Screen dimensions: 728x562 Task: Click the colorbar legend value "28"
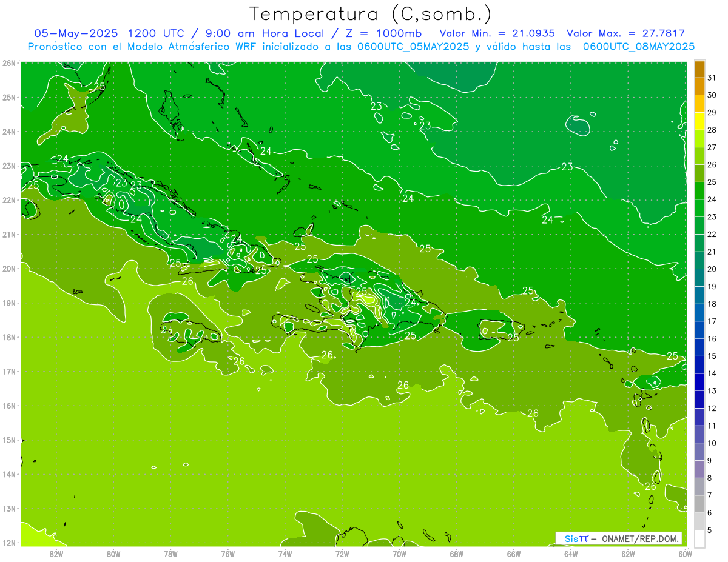(712, 130)
